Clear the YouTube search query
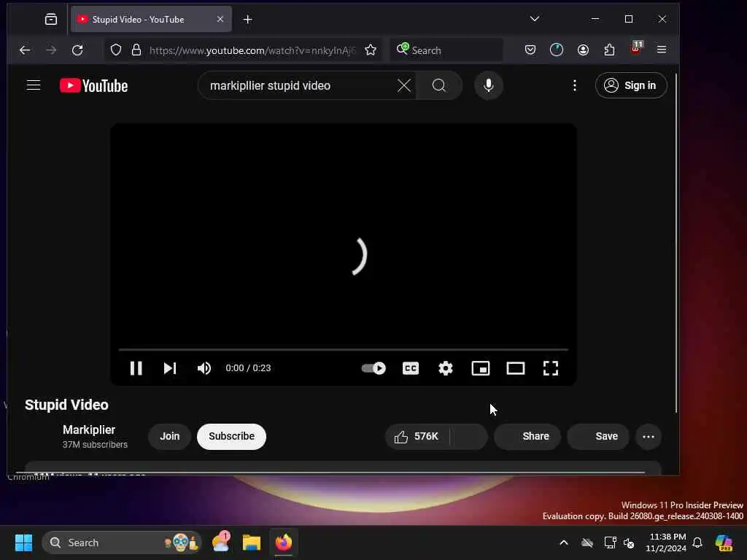This screenshot has height=560, width=747. coord(404,86)
